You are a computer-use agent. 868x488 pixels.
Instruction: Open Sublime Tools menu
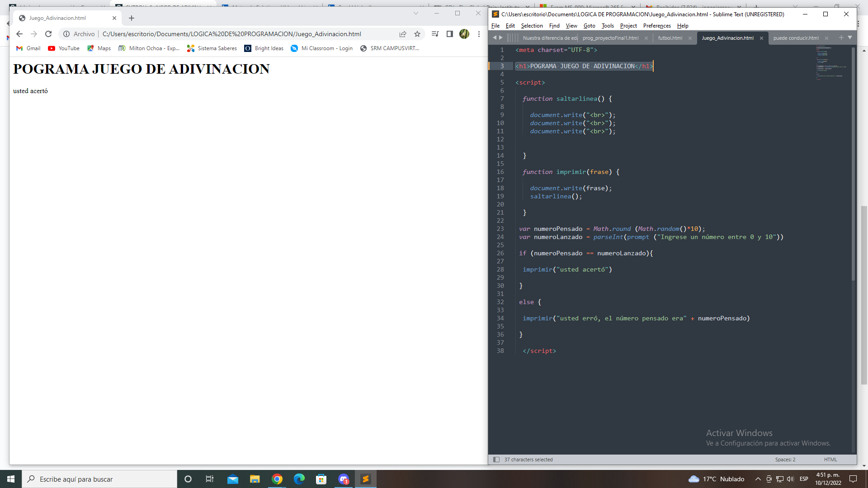pyautogui.click(x=608, y=26)
